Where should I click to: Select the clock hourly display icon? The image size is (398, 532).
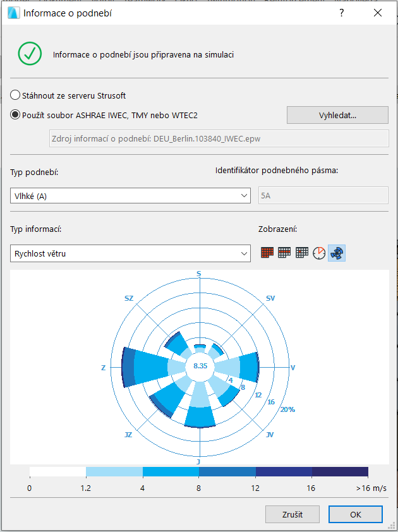coord(320,253)
